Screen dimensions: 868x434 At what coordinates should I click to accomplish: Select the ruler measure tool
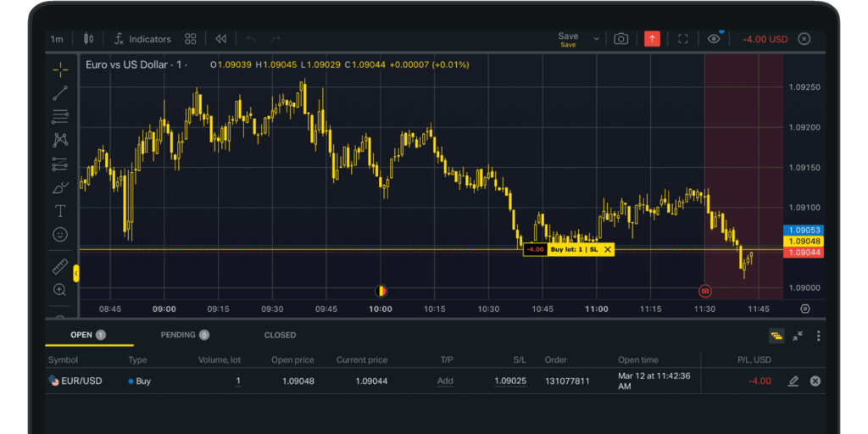[60, 267]
